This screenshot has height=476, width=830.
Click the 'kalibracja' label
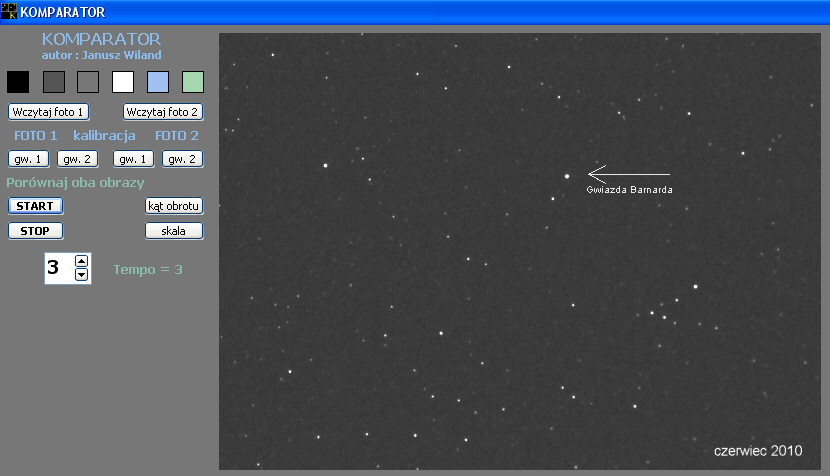104,136
